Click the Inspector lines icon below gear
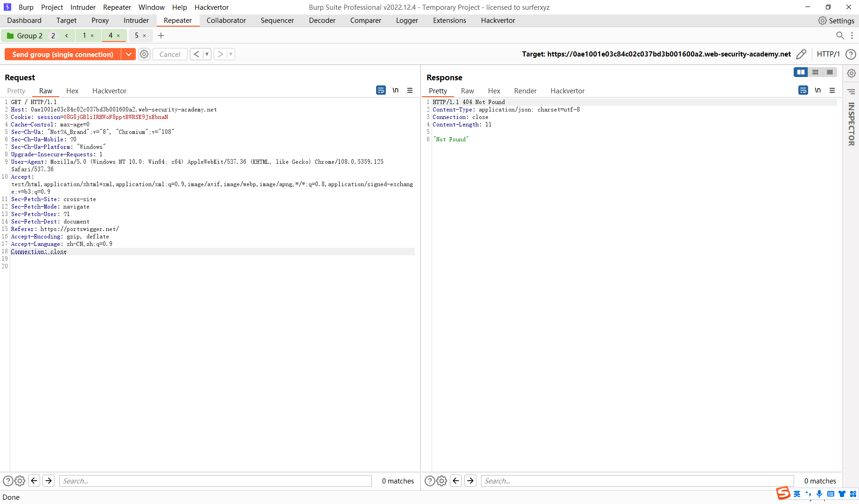 (852, 91)
